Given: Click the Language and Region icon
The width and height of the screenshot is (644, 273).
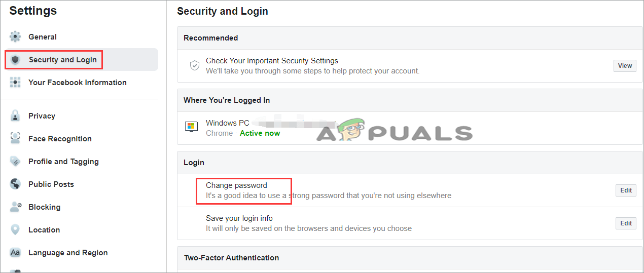Looking at the screenshot, I should coord(15,253).
